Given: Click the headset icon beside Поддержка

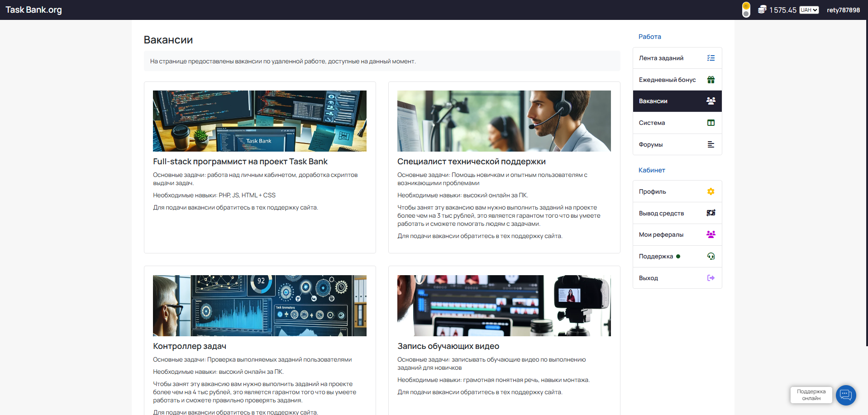Looking at the screenshot, I should click(711, 256).
